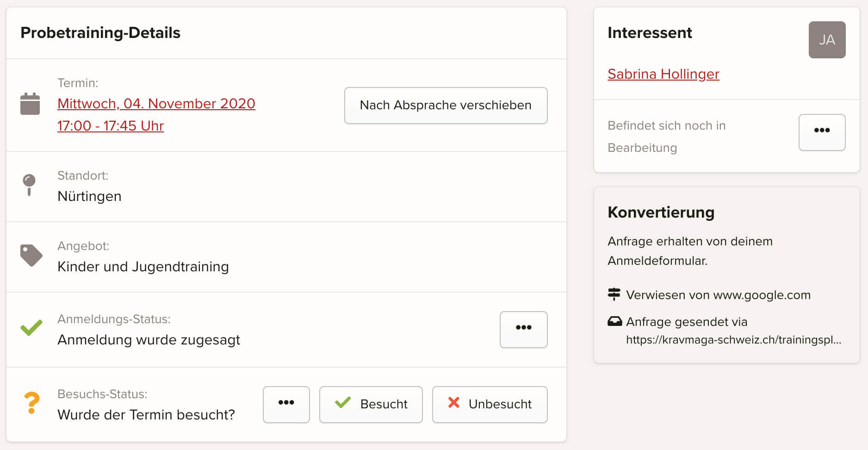This screenshot has height=450, width=868.
Task: Open more options menu for Besuchs-Status
Action: [286, 405]
